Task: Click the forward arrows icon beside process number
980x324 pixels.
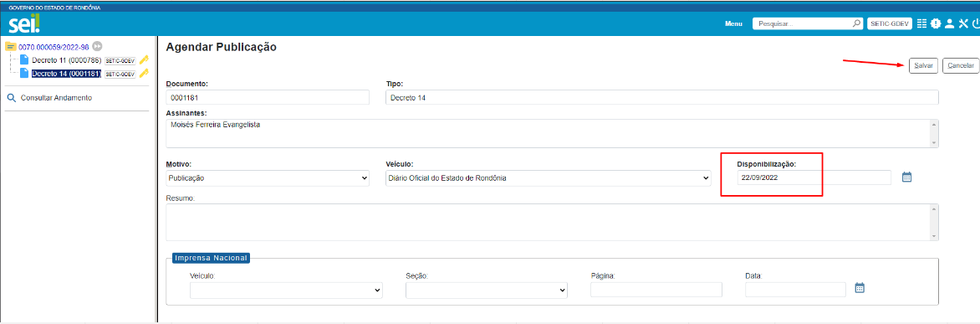Action: coord(97,46)
